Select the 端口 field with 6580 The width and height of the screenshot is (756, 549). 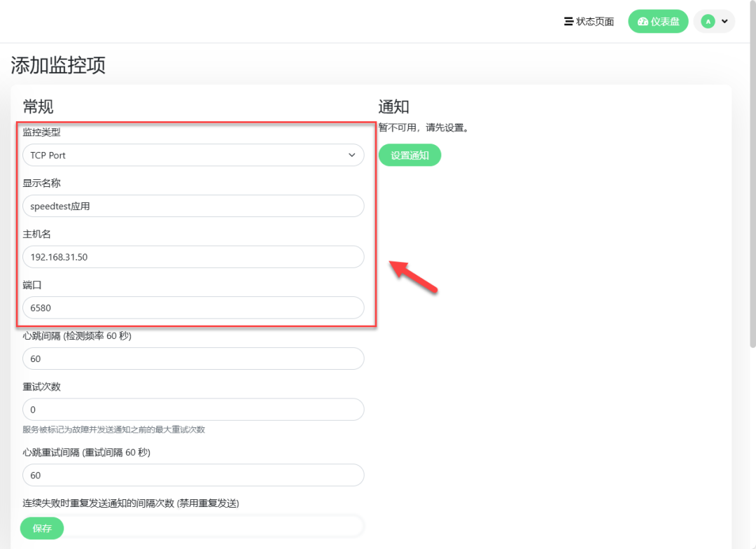pos(193,308)
